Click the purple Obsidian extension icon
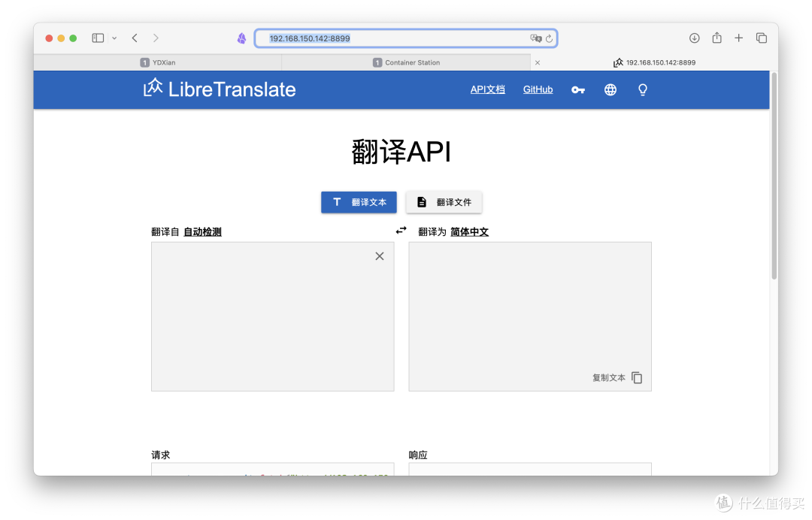This screenshot has width=812, height=520. [241, 38]
